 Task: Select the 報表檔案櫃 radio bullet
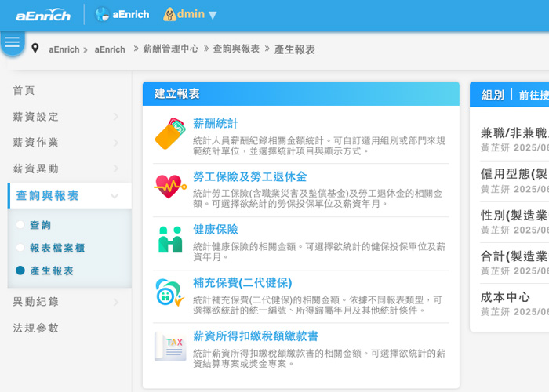[20, 248]
